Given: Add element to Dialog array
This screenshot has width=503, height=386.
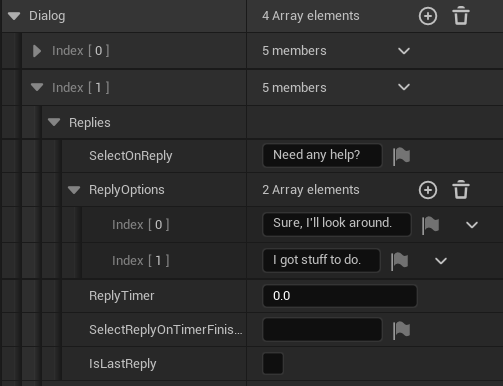Looking at the screenshot, I should [x=428, y=16].
